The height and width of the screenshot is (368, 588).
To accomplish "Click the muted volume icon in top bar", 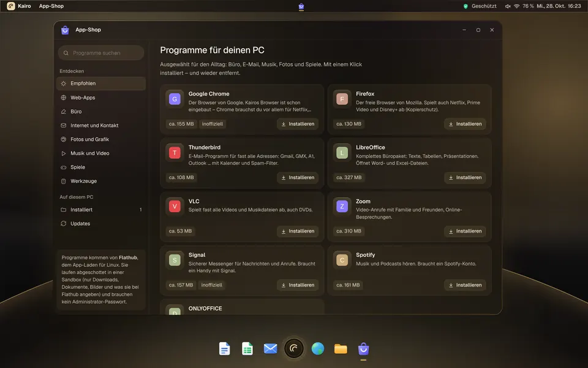I will point(508,6).
